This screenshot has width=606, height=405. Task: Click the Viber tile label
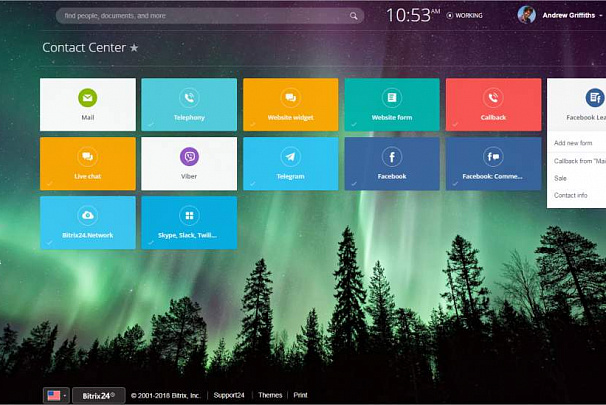tap(189, 176)
